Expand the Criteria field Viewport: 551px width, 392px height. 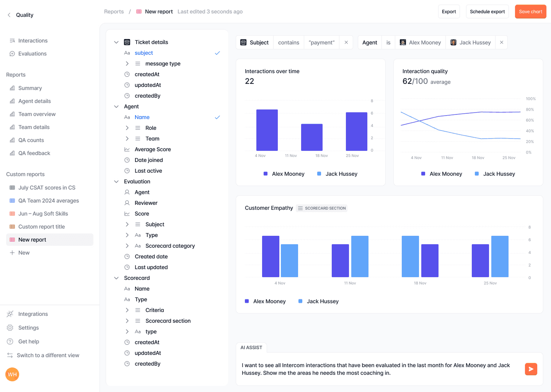127,310
